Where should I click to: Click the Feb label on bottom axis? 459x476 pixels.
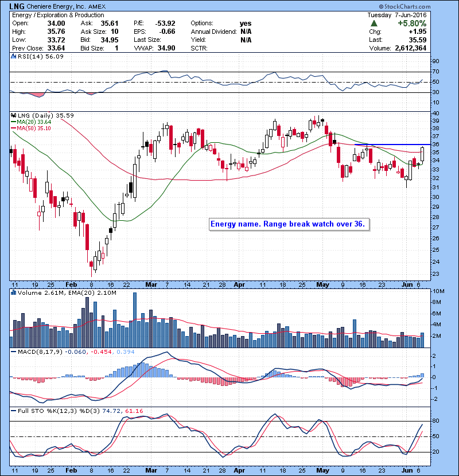(x=71, y=470)
